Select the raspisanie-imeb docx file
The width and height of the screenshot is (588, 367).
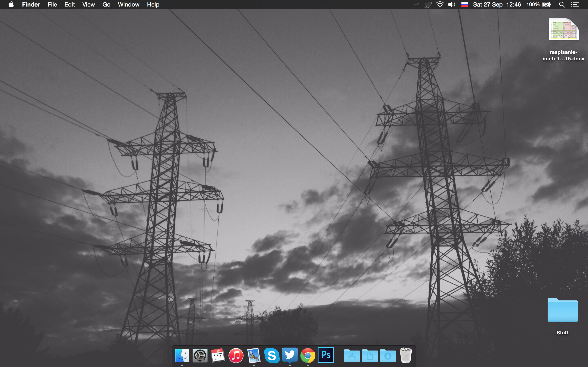click(x=563, y=30)
